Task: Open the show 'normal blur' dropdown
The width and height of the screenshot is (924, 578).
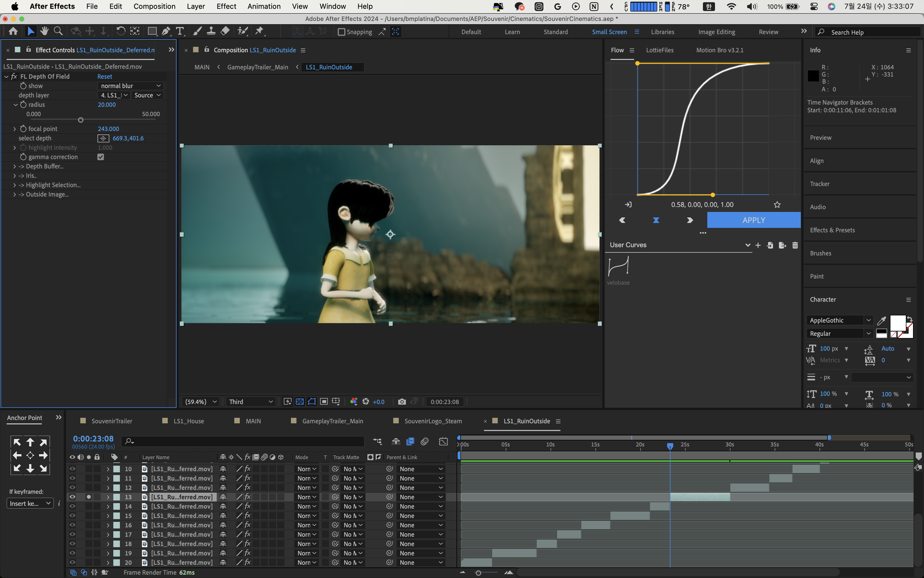Action: [131, 86]
